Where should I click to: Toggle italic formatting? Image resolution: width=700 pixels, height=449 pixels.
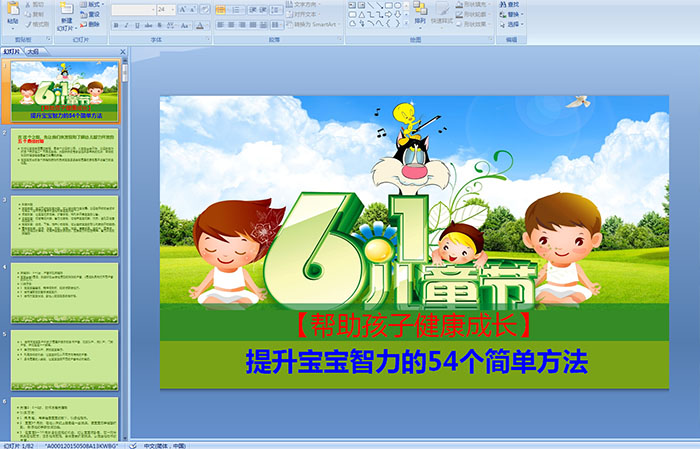(x=126, y=25)
